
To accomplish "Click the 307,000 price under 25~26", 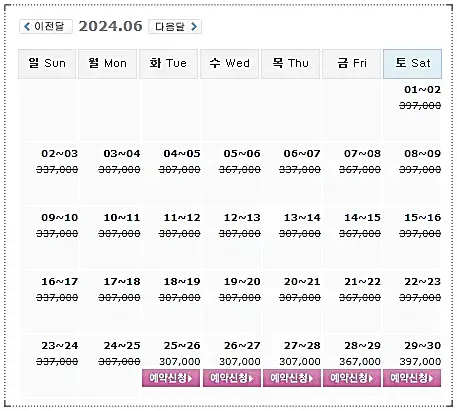I will (x=180, y=362).
